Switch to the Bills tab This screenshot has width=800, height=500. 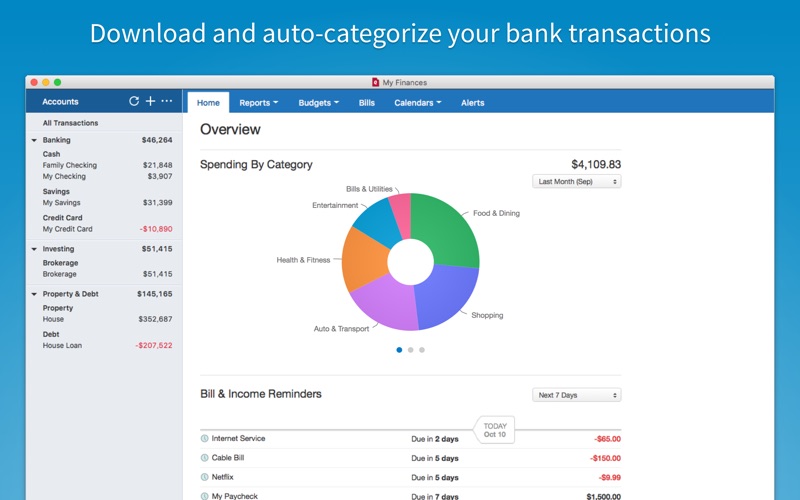tap(367, 103)
